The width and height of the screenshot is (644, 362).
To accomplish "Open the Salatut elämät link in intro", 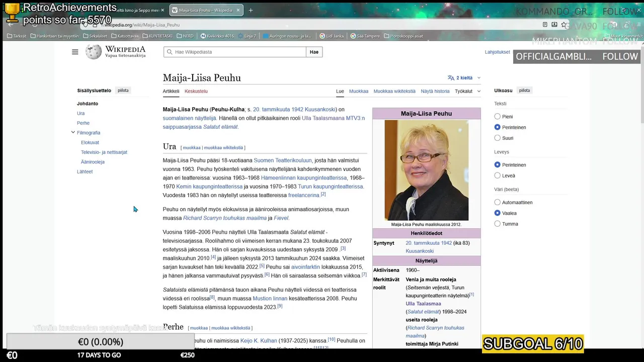I will (220, 127).
